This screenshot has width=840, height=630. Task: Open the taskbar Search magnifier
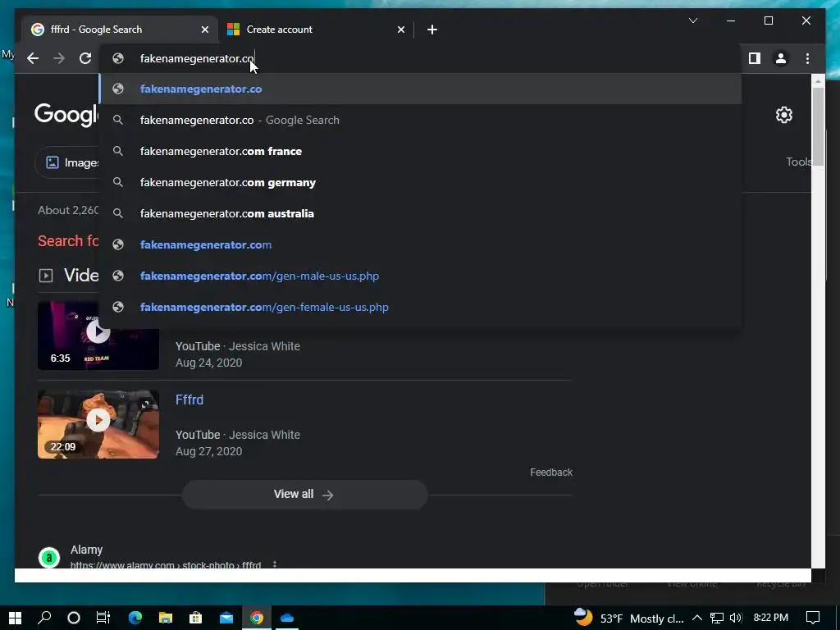click(44, 618)
